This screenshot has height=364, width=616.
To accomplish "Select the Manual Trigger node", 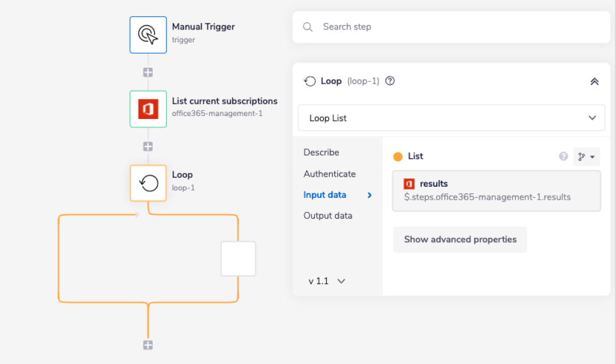I will point(148,35).
